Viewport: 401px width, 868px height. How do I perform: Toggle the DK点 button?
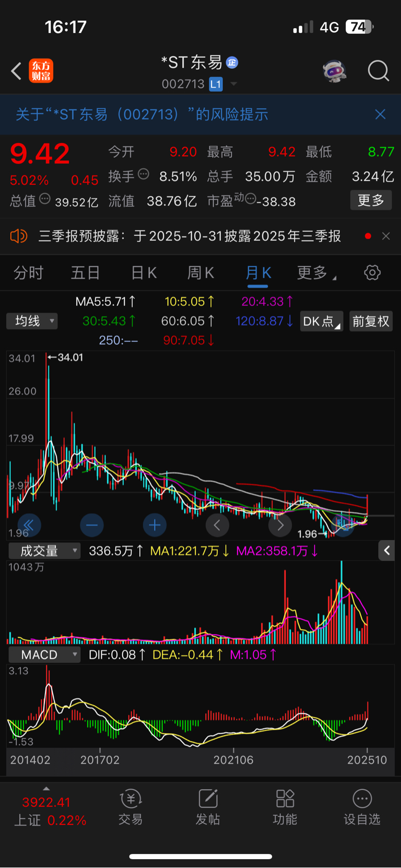point(322,321)
